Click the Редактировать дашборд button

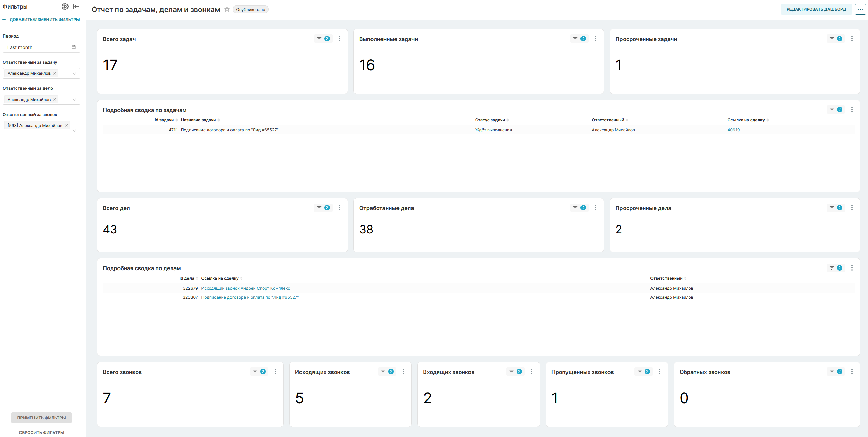[x=816, y=9]
